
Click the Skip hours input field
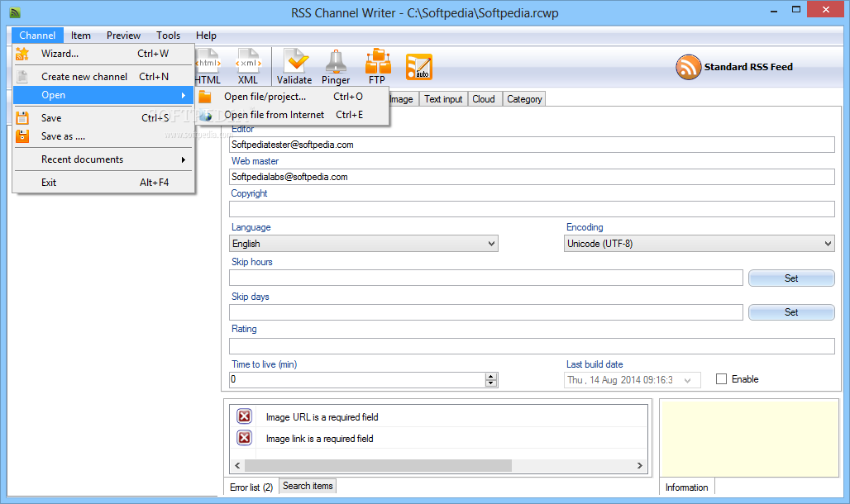(x=486, y=278)
